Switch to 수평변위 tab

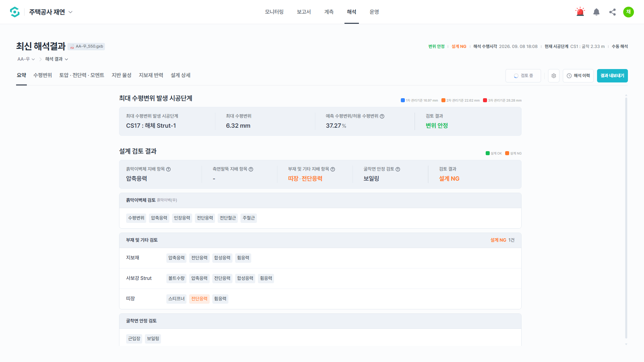coord(43,75)
